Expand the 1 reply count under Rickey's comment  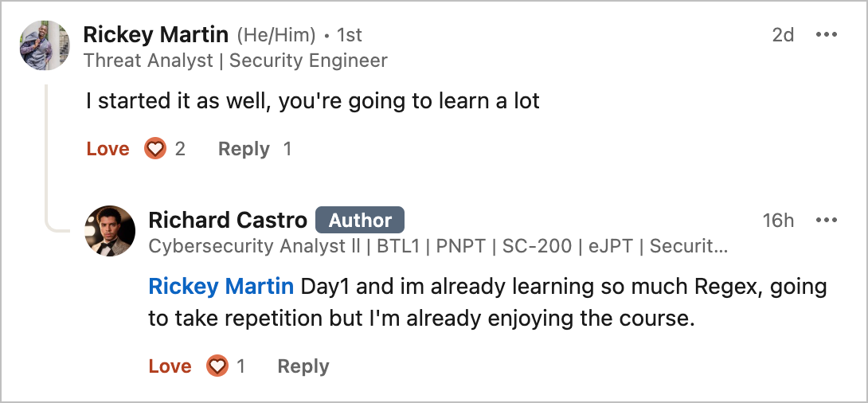point(287,149)
